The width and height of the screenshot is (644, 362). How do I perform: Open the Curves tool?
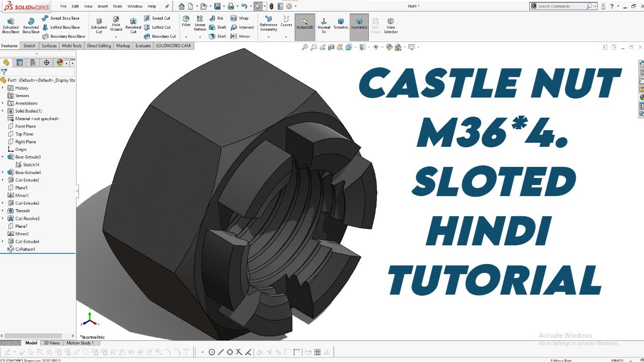click(286, 21)
